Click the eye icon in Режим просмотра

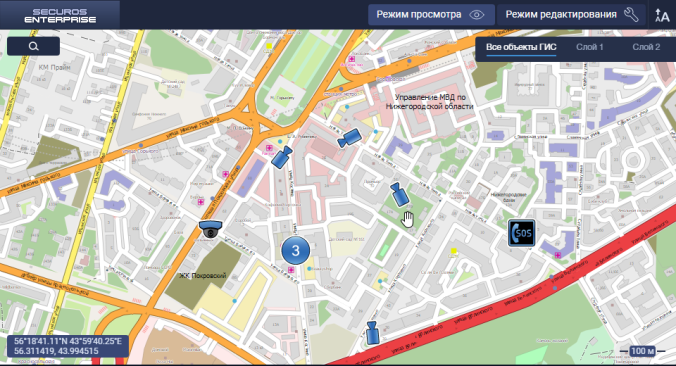coord(476,15)
